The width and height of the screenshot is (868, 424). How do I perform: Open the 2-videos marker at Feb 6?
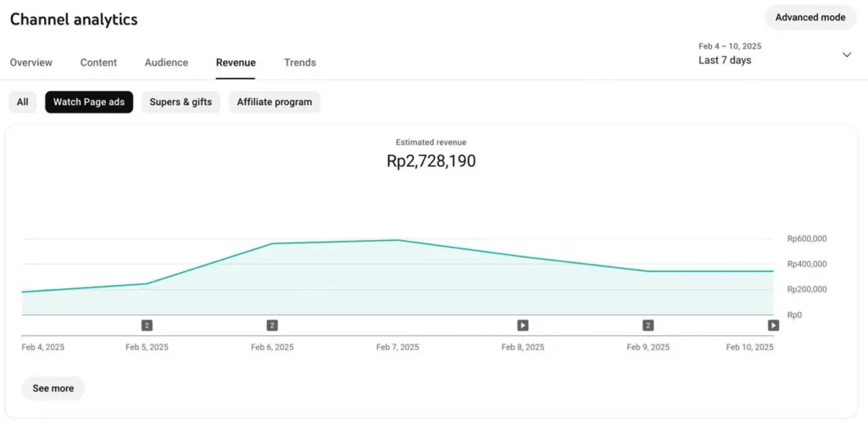coord(272,325)
